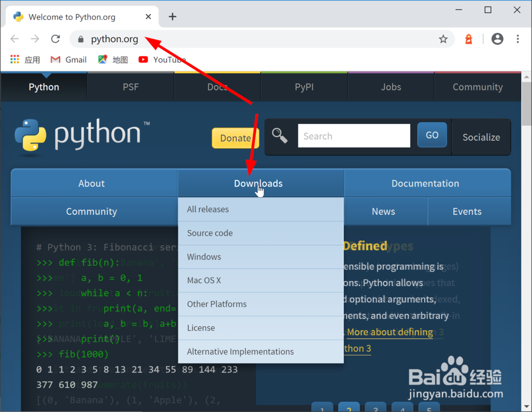Choose Windows from Downloads menu
Screen dimensions: 532x412
click(261, 257)
